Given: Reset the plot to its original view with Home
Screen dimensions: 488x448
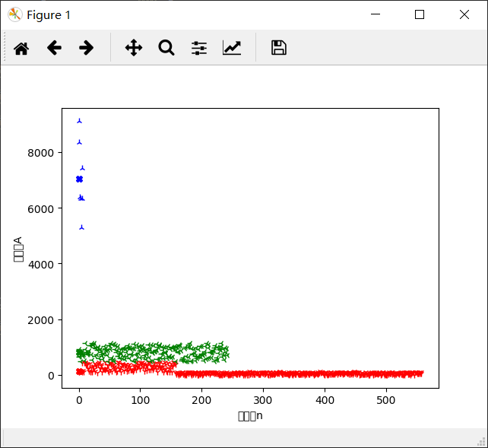Looking at the screenshot, I should click(21, 48).
